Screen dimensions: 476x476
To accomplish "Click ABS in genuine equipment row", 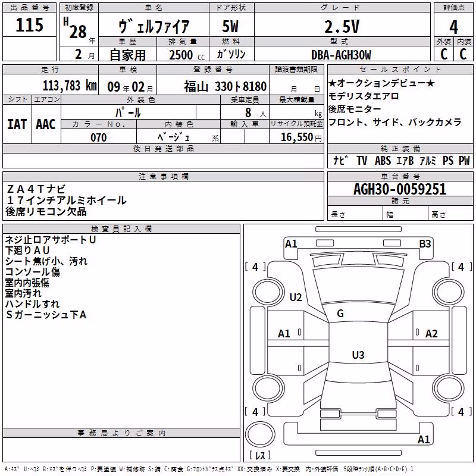I will [383, 160].
